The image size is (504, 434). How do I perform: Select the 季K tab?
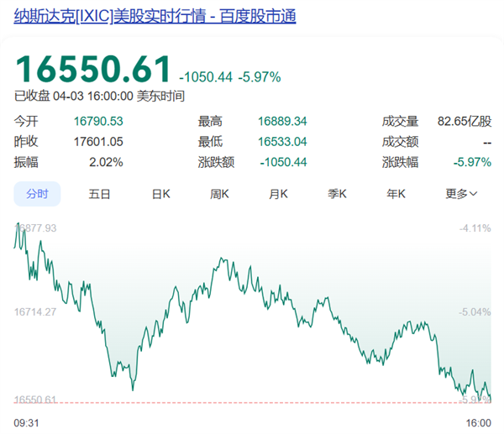338,194
